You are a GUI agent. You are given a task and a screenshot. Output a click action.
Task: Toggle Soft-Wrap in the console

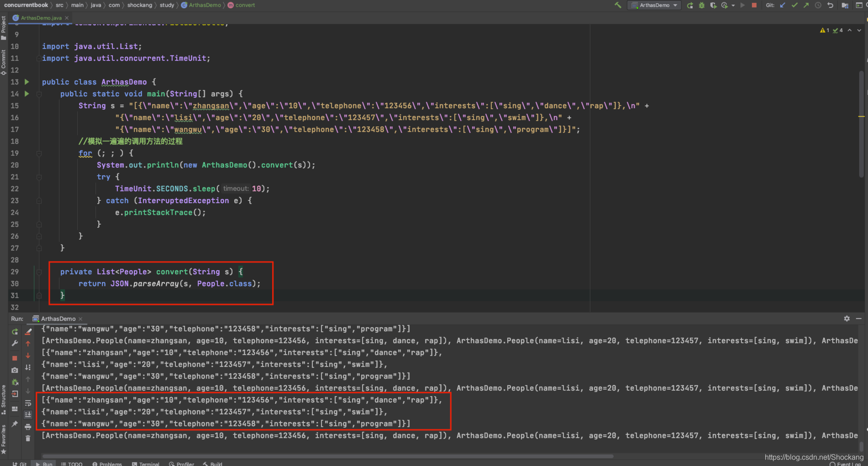point(28,403)
